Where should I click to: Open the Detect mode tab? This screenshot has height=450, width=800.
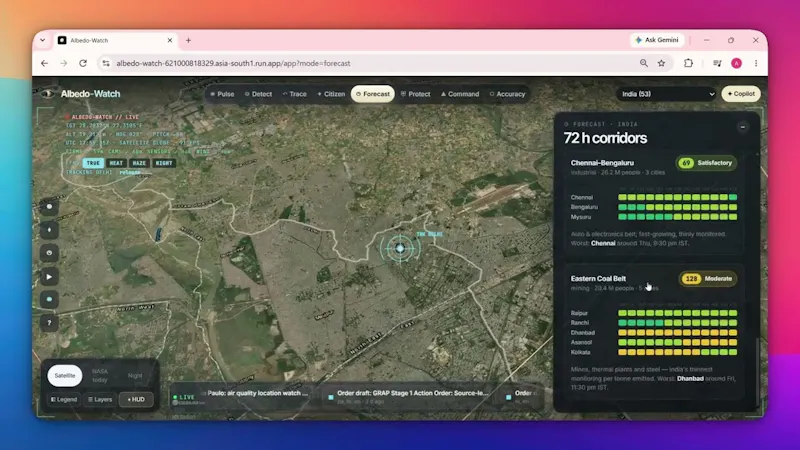point(258,94)
